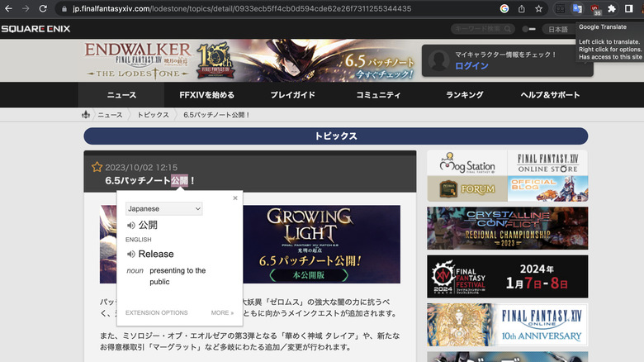Click the lock icon in address bar
The image size is (644, 362).
(x=64, y=8)
